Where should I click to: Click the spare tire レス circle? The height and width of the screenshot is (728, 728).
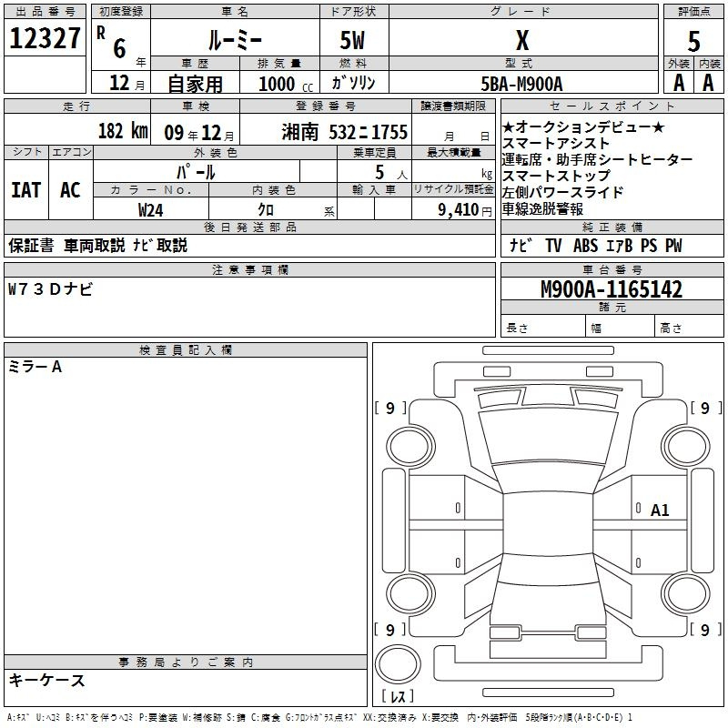[x=398, y=664]
